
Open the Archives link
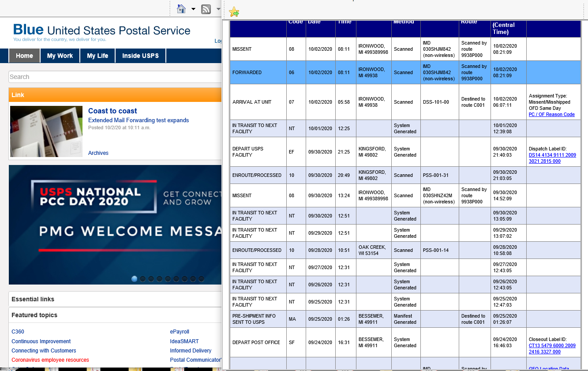[98, 153]
